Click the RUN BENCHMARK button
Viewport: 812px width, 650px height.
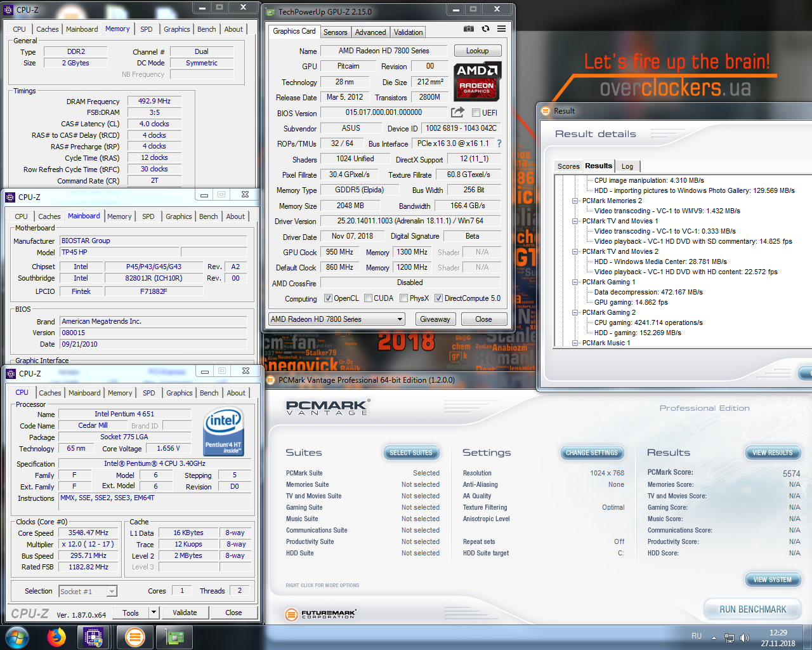[x=753, y=609]
